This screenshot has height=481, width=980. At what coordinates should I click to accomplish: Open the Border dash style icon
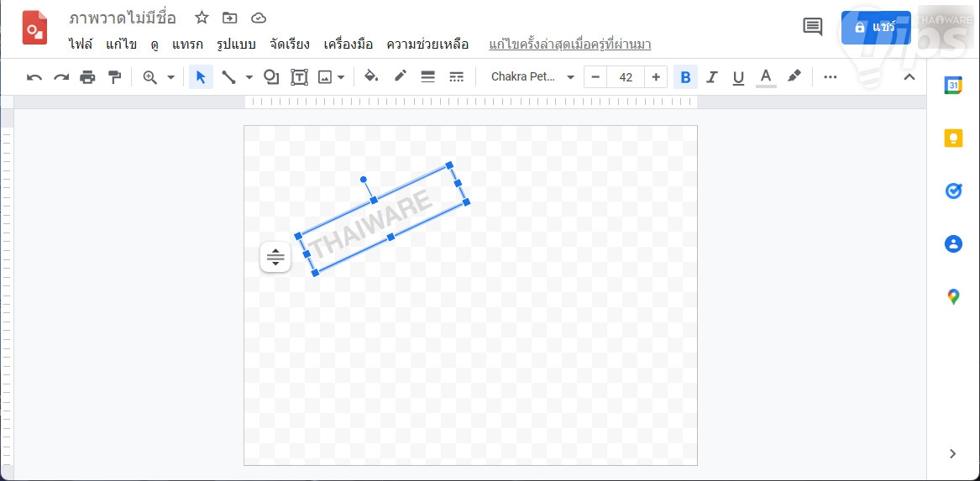click(x=456, y=77)
